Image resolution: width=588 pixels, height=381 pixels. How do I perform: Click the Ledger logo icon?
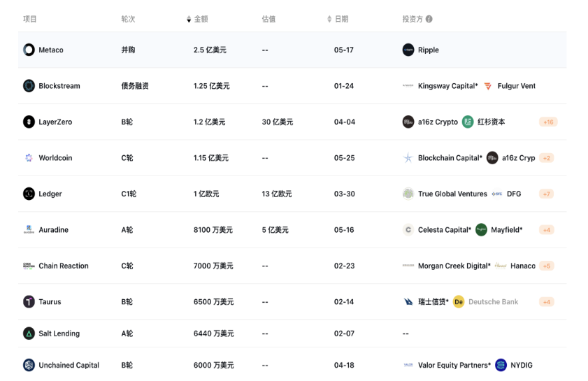[29, 194]
